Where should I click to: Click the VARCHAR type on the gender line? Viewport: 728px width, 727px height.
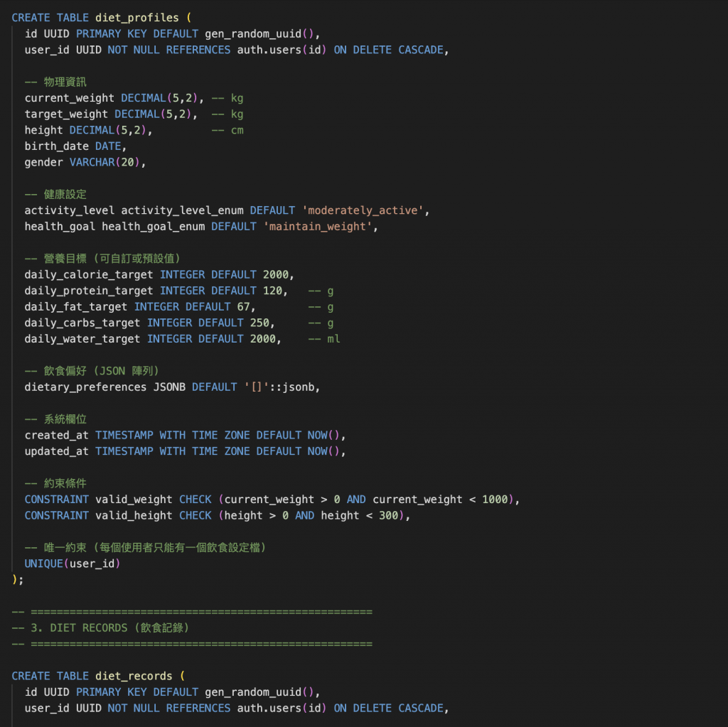(92, 163)
